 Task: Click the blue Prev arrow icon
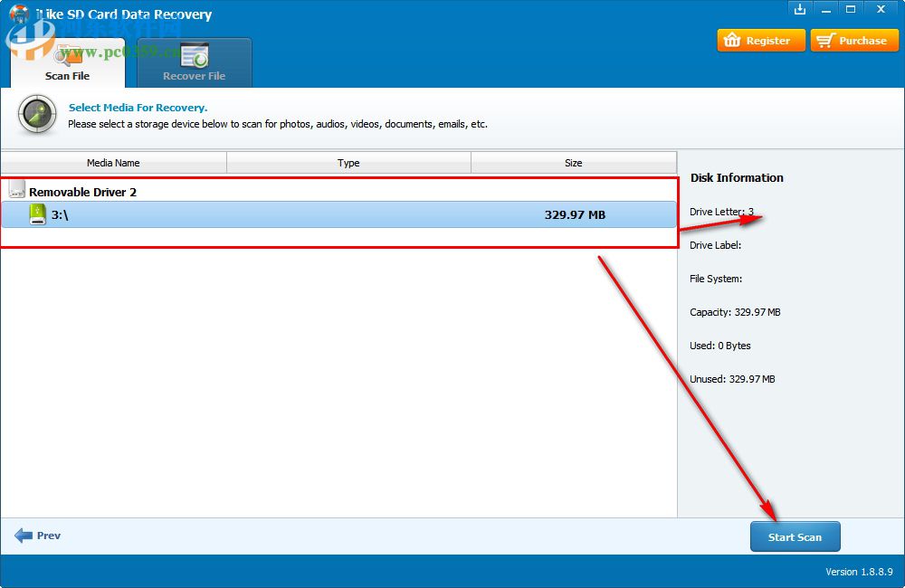click(x=24, y=536)
